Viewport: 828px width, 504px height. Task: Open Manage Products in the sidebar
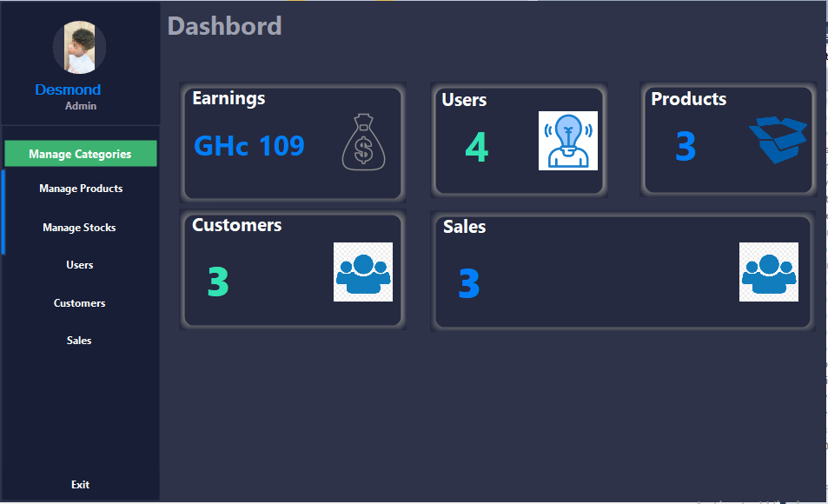[80, 188]
